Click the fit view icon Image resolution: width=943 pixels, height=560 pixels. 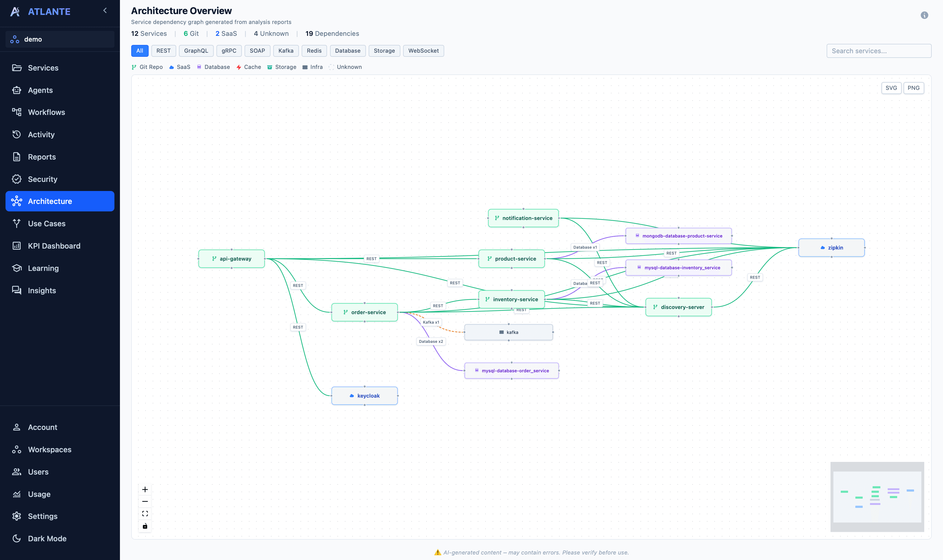145,514
